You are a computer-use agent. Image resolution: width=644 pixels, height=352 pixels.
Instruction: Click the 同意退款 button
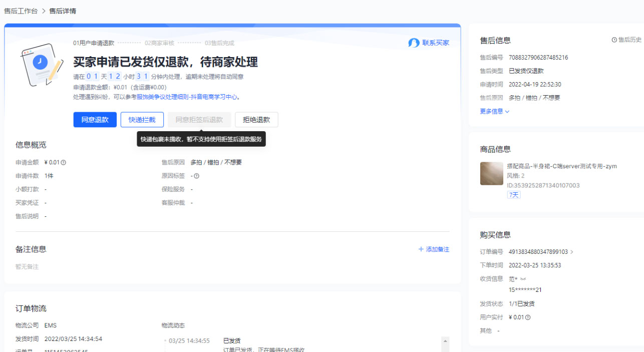click(95, 119)
